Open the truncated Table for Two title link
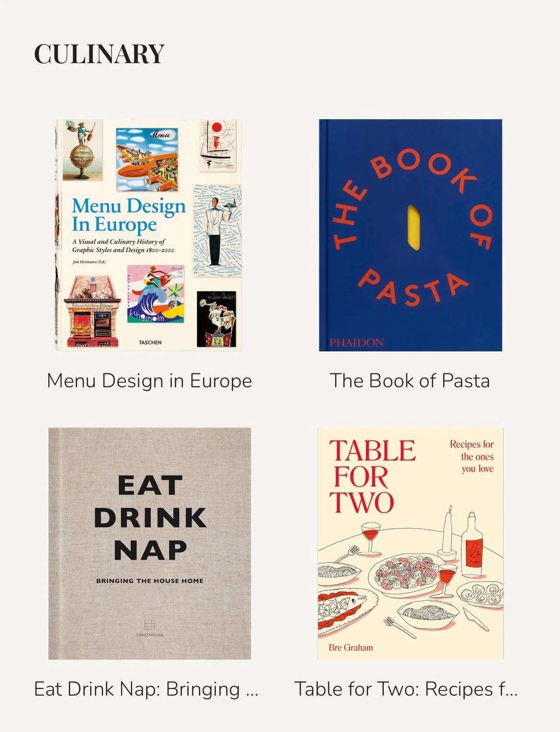 point(406,689)
